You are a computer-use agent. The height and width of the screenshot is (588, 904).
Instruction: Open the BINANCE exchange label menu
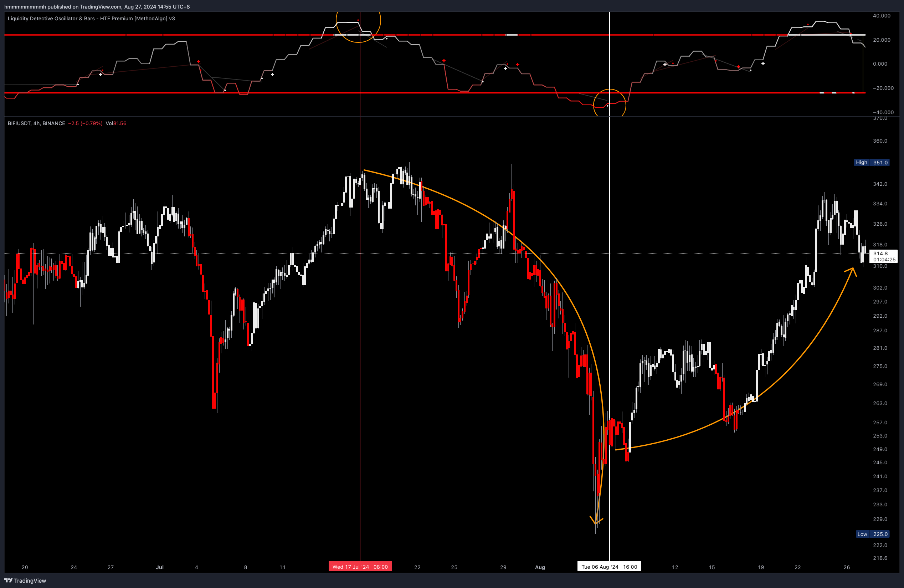tap(54, 123)
